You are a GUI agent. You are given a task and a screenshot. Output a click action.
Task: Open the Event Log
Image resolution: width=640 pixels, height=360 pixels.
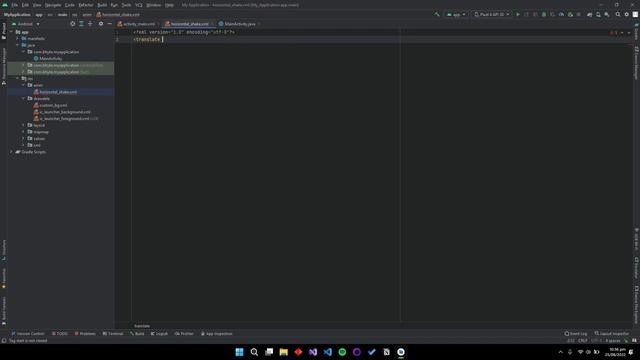tap(576, 333)
